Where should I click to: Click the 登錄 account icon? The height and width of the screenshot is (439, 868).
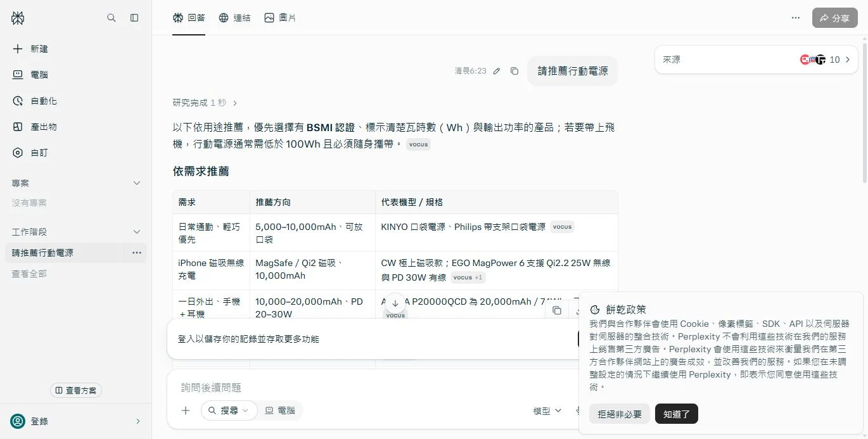[x=18, y=421]
